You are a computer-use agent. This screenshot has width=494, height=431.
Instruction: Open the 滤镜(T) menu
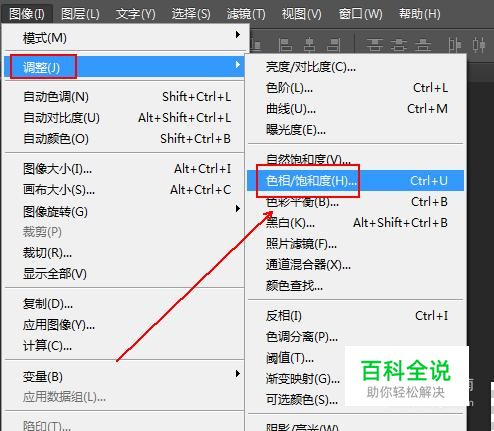[246, 14]
